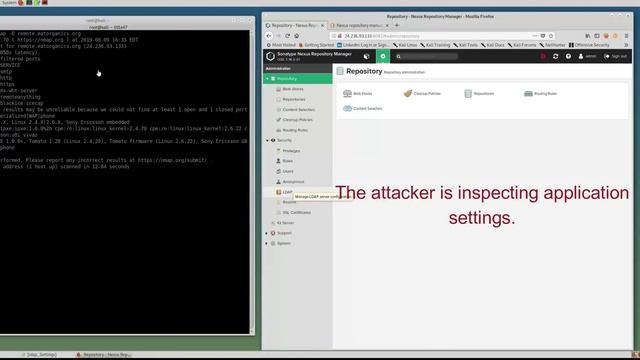Collapse the Repository tree node
The height and width of the screenshot is (360, 640).
click(x=267, y=79)
